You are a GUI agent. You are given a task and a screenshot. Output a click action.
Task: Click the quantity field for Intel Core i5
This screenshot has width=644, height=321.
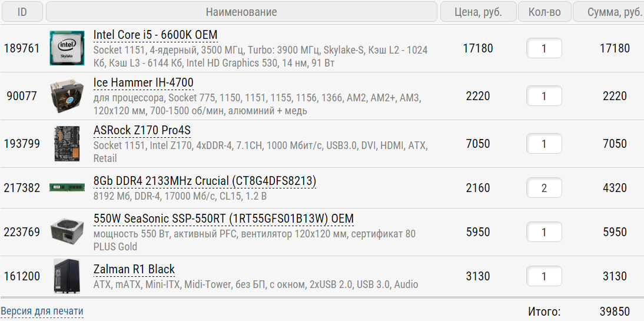coord(544,48)
